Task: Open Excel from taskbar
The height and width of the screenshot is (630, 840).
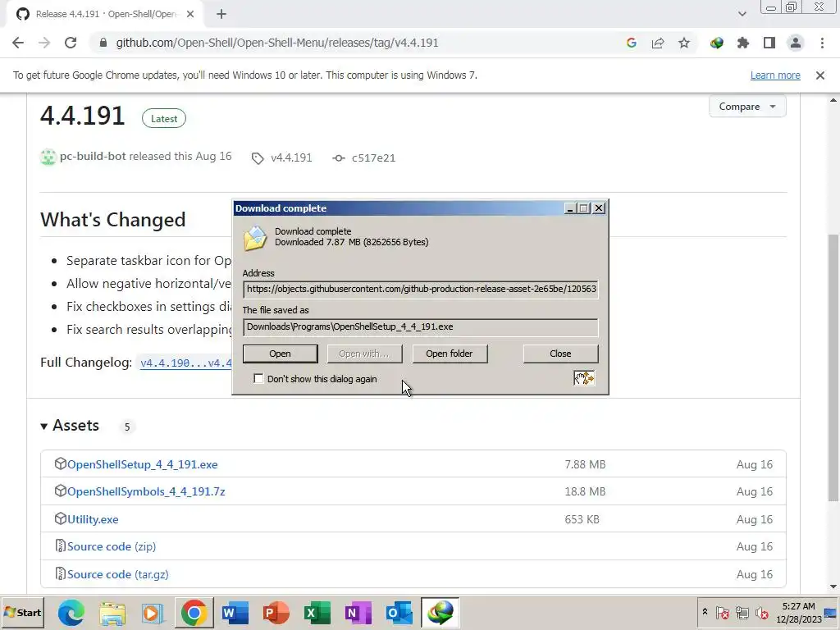Action: point(317,613)
